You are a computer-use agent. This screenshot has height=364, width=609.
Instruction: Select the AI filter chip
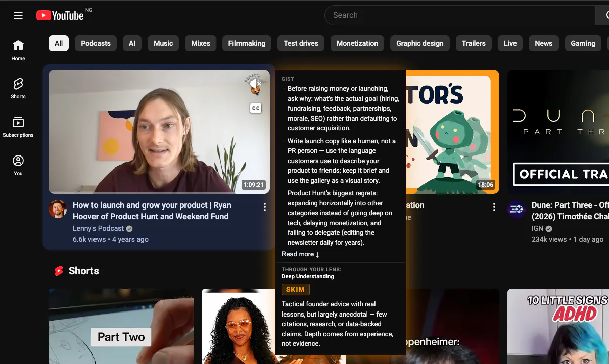(x=132, y=43)
